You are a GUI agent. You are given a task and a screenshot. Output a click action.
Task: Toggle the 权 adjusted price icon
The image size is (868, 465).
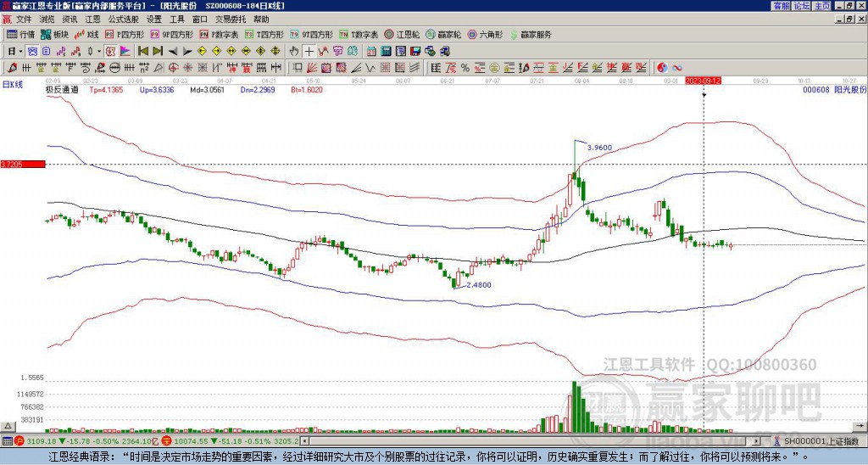pyautogui.click(x=110, y=51)
